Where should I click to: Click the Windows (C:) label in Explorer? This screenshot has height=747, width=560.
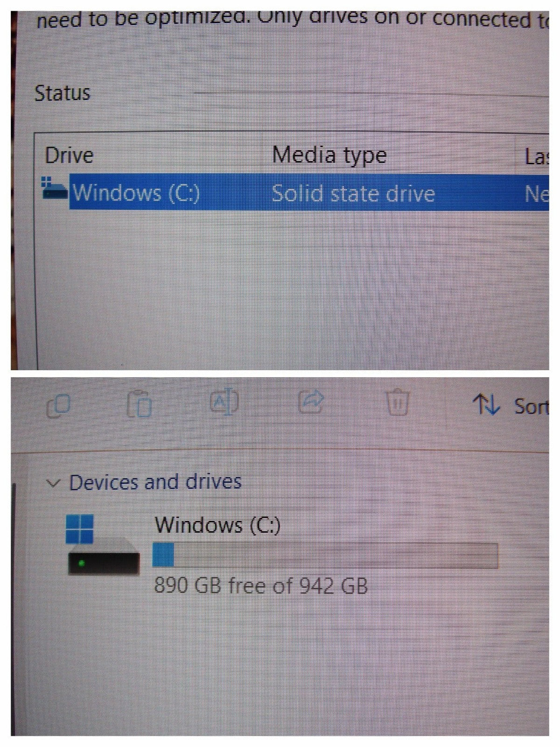click(217, 525)
